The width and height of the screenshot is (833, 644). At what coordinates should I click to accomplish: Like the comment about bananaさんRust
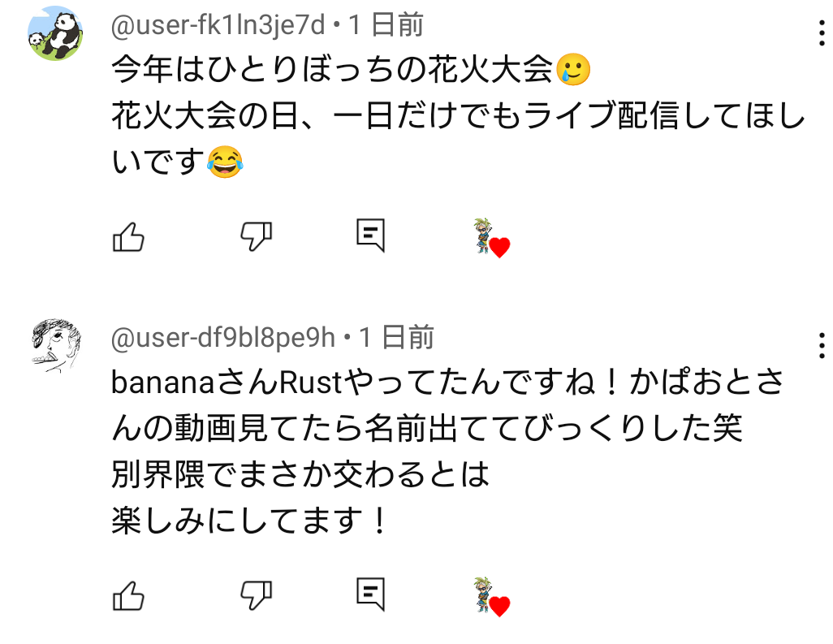(128, 595)
